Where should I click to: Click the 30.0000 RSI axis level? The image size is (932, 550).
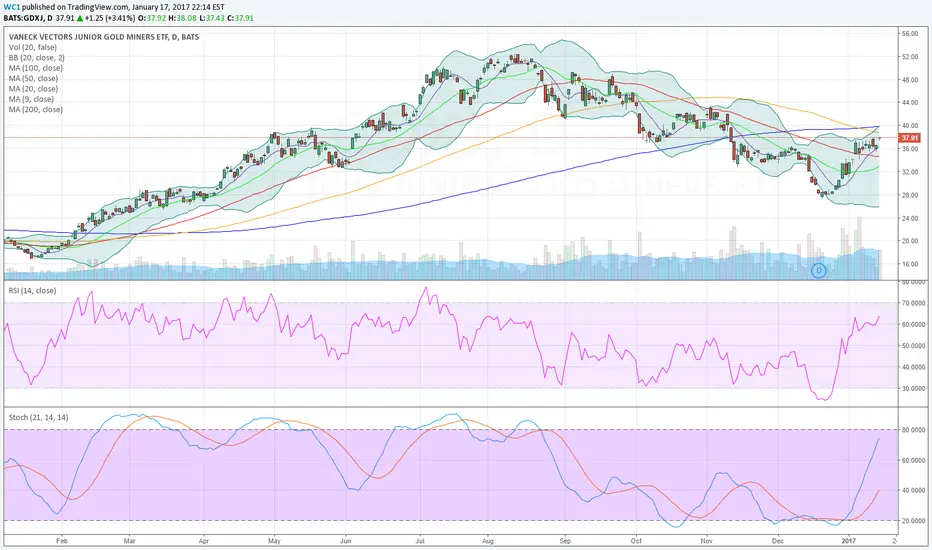(912, 389)
